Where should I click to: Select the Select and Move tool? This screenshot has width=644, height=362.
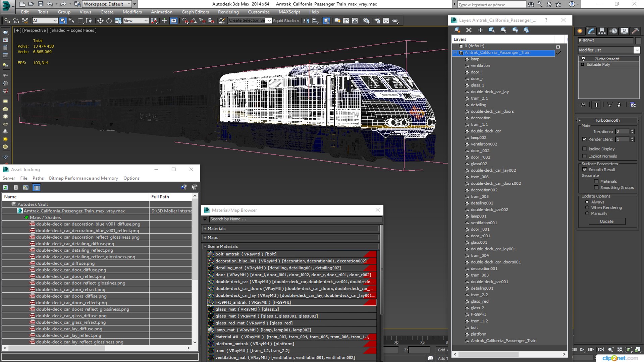tap(100, 21)
